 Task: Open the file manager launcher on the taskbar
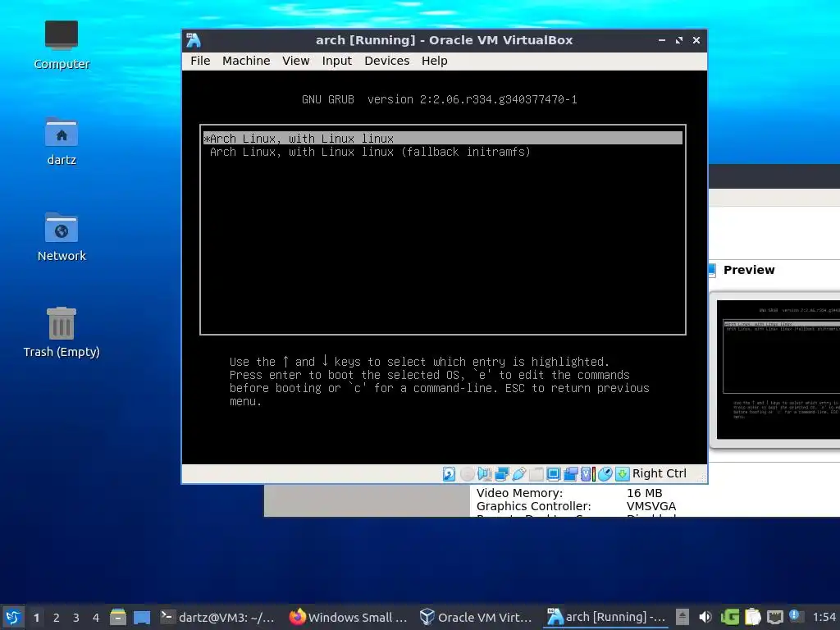[x=118, y=617]
